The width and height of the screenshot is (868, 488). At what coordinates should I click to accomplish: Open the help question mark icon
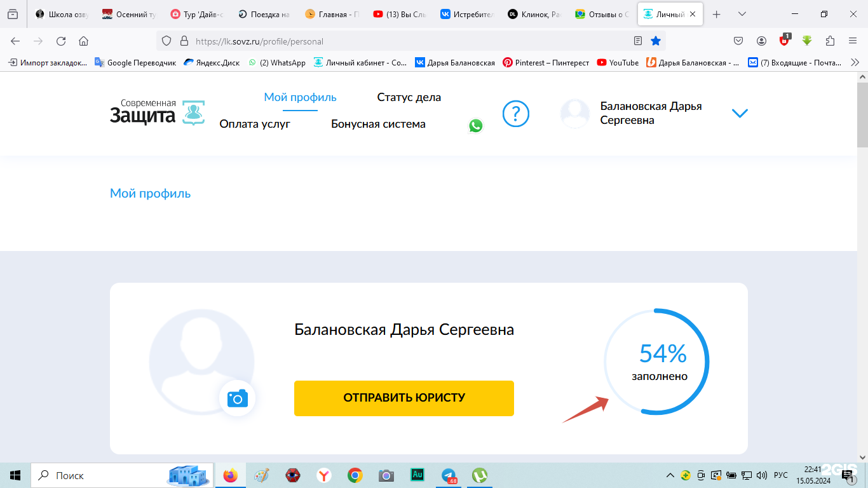516,114
